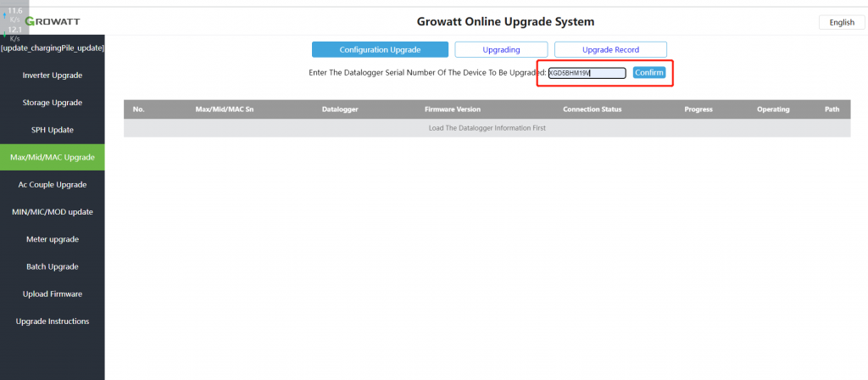Switch to the Upgrade Record tab
The image size is (868, 380).
click(x=610, y=49)
